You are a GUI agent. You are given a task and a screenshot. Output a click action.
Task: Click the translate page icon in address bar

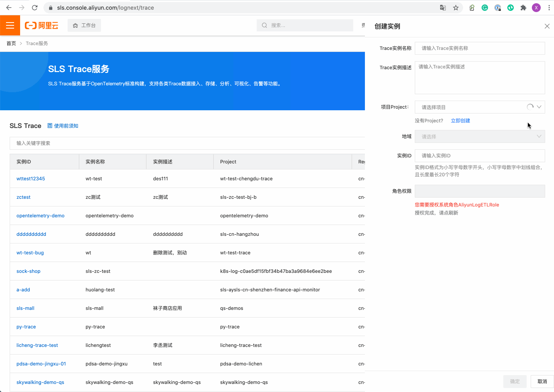pos(443,8)
